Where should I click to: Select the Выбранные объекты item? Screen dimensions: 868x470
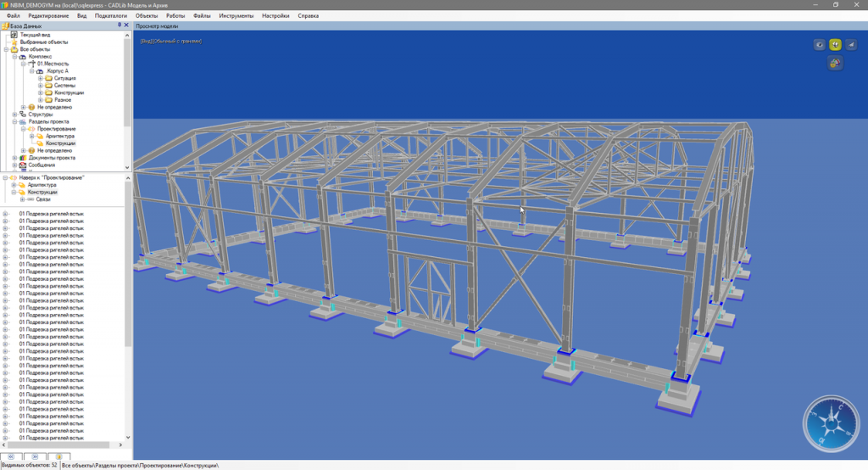[x=44, y=42]
